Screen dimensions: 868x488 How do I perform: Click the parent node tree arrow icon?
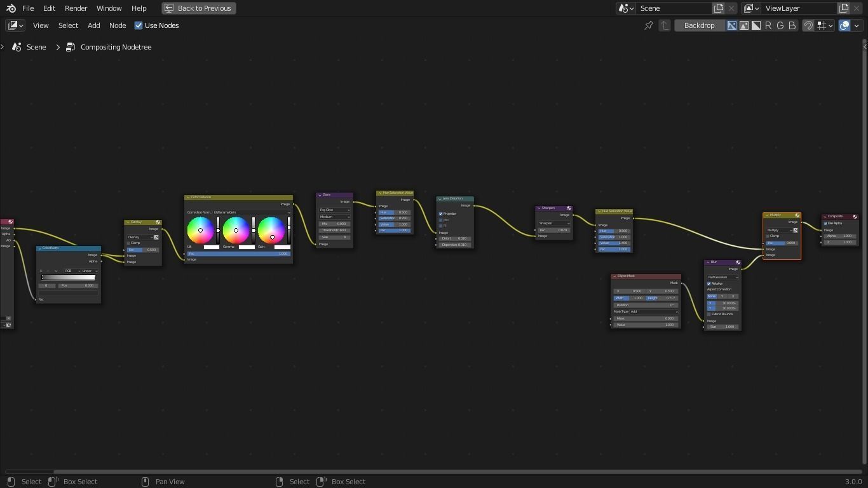[664, 25]
